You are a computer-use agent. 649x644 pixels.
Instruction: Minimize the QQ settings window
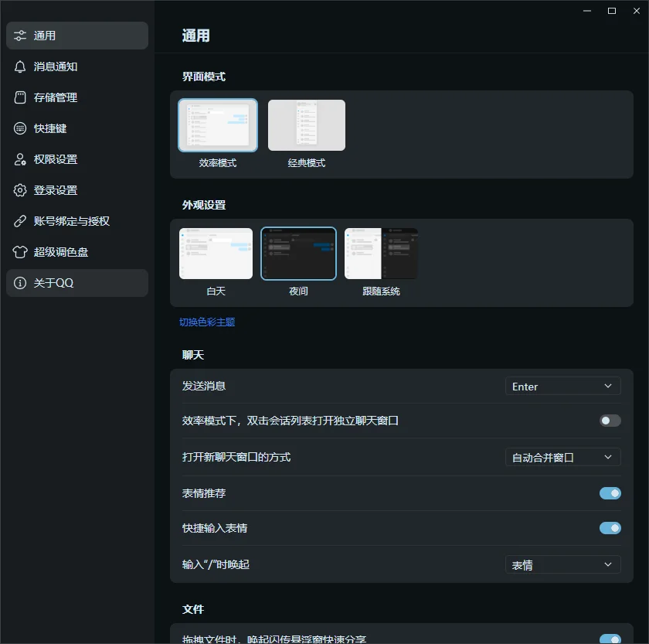(587, 11)
